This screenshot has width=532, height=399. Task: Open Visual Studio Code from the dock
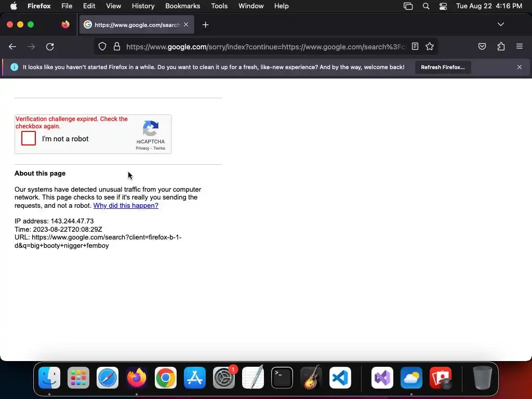pos(340,378)
